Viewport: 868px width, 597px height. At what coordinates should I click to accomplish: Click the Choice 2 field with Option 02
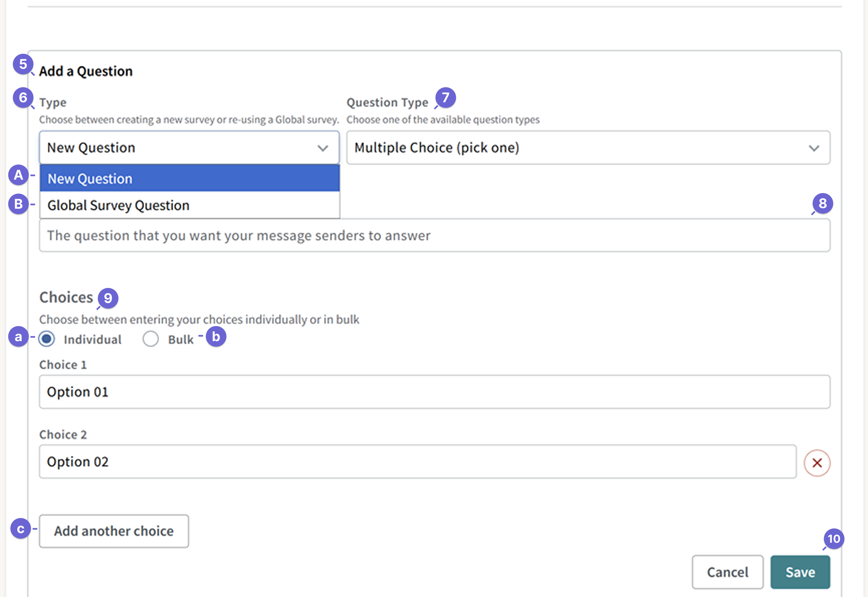[x=417, y=461]
